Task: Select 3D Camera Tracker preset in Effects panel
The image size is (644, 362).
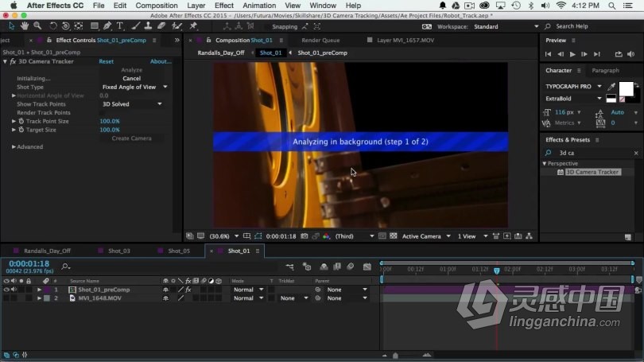Action: [x=592, y=172]
